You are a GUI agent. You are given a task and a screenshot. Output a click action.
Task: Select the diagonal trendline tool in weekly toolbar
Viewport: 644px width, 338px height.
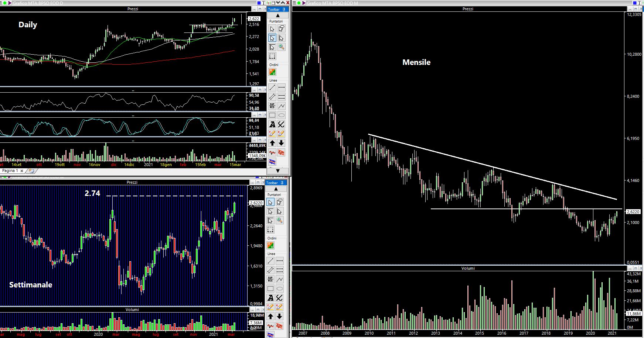[x=270, y=261]
